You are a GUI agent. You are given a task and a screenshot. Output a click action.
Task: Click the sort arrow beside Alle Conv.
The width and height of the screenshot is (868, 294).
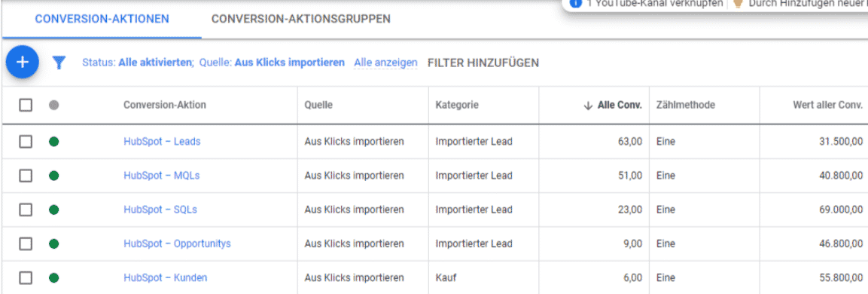pos(588,106)
